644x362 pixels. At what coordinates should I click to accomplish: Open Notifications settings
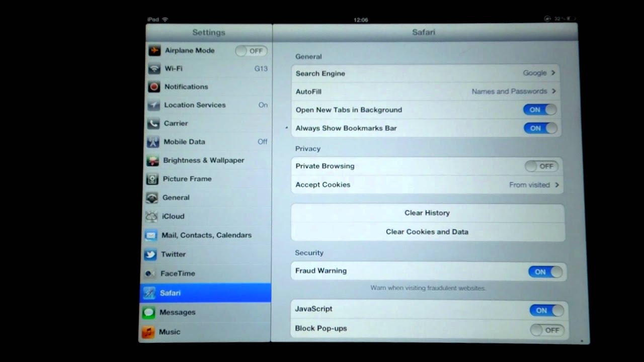tap(208, 87)
